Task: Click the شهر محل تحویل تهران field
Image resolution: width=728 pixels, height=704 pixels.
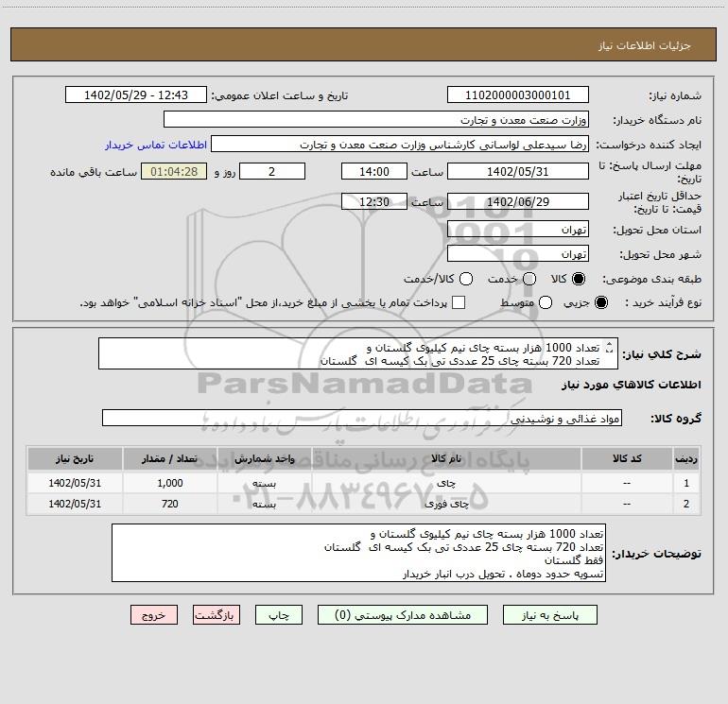Action: [x=518, y=253]
